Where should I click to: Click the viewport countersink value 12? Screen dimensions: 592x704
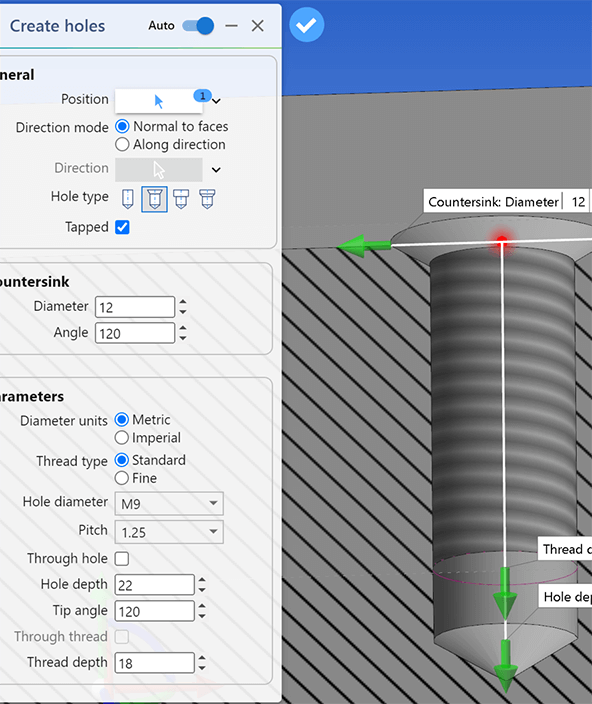[x=578, y=202]
